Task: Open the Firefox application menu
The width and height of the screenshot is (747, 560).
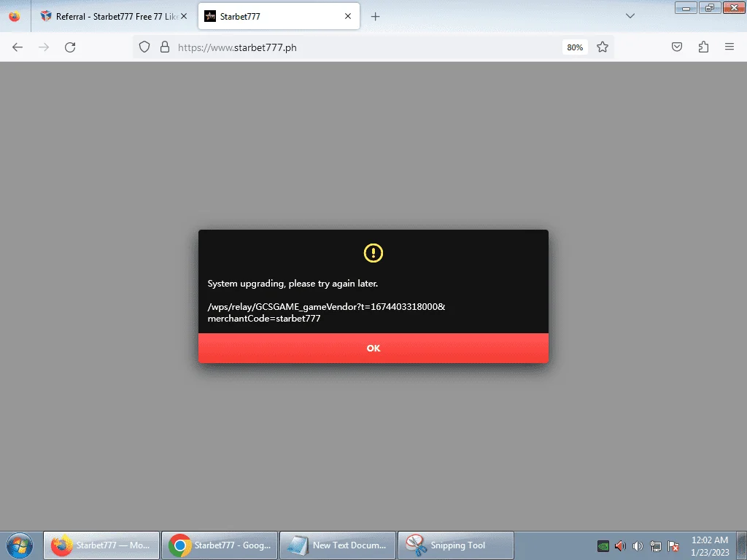Action: click(729, 47)
